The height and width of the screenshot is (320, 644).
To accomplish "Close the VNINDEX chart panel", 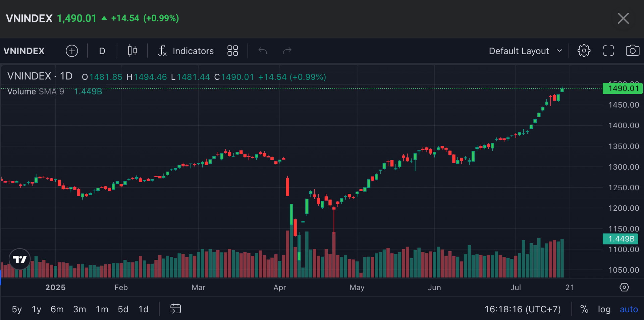I will (x=623, y=18).
